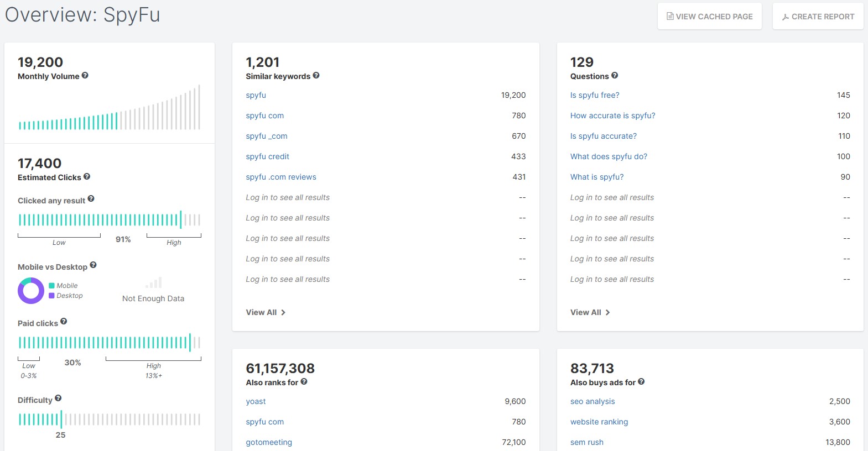
Task: Click the Difficulty gauge bar
Action: point(110,419)
